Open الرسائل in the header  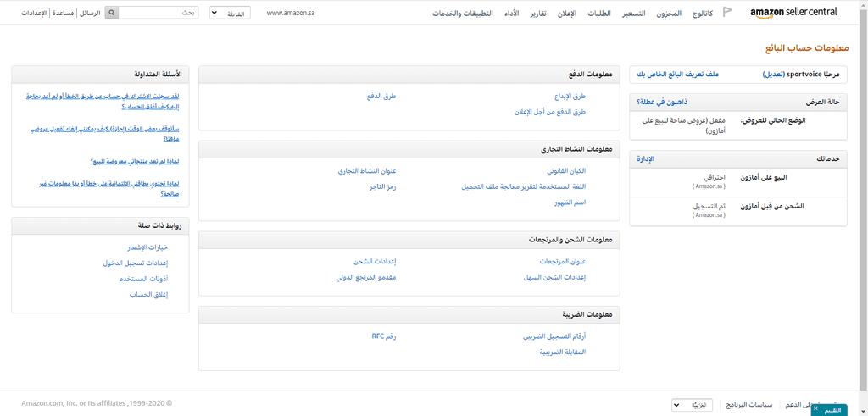90,13
